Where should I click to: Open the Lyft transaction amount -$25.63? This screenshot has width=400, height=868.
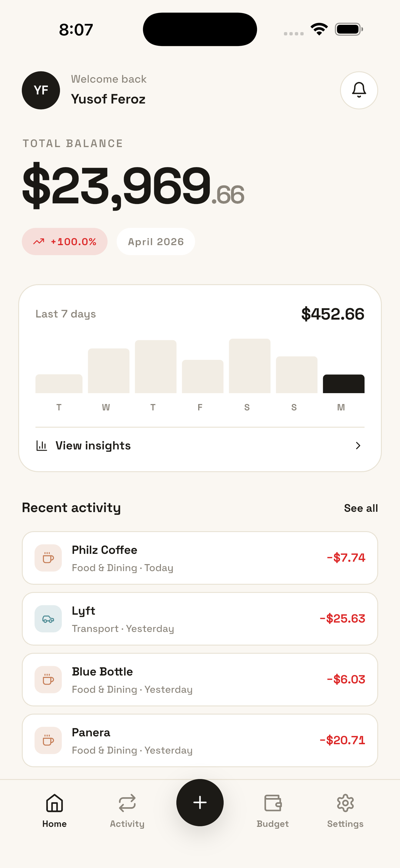[342, 619]
